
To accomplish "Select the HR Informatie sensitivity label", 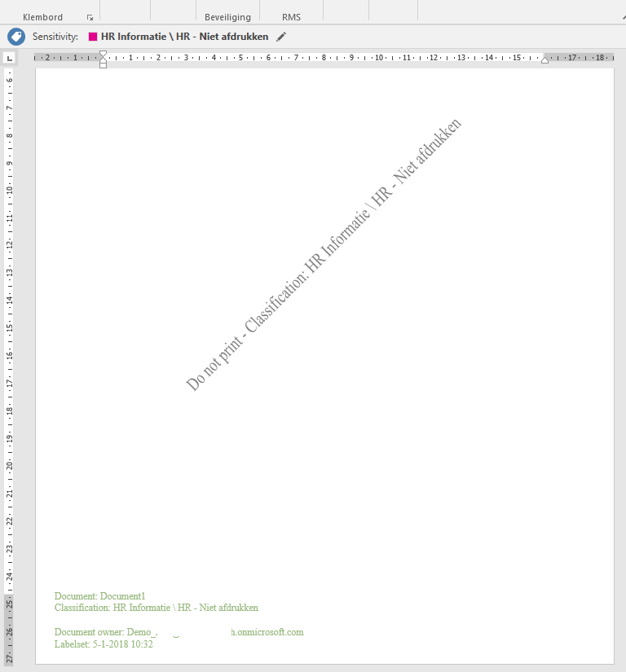I will coord(184,37).
